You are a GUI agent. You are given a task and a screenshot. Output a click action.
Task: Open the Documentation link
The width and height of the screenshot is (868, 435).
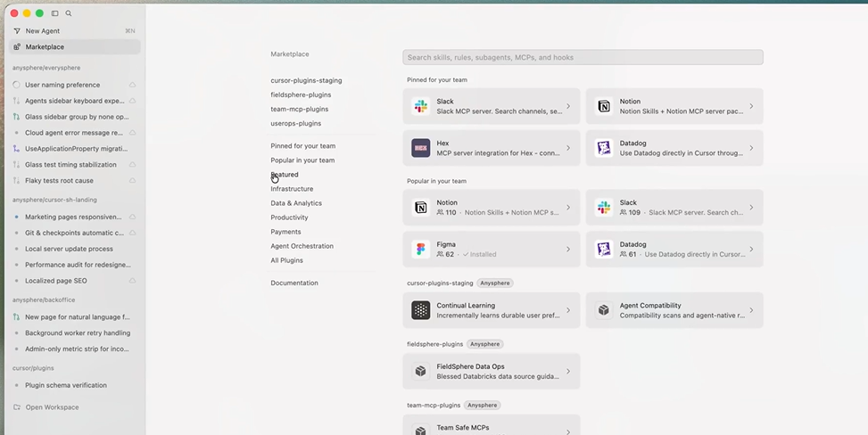click(x=294, y=283)
